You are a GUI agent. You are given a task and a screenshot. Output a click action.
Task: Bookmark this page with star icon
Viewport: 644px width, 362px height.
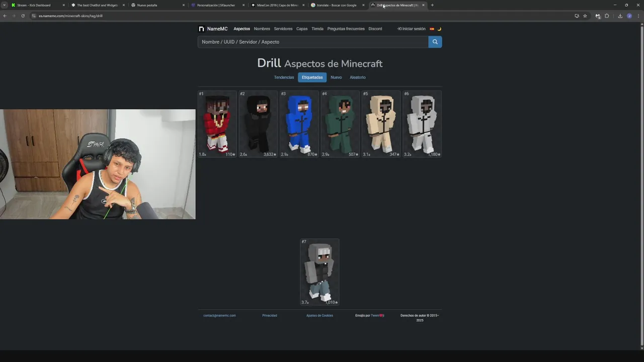pos(585,16)
